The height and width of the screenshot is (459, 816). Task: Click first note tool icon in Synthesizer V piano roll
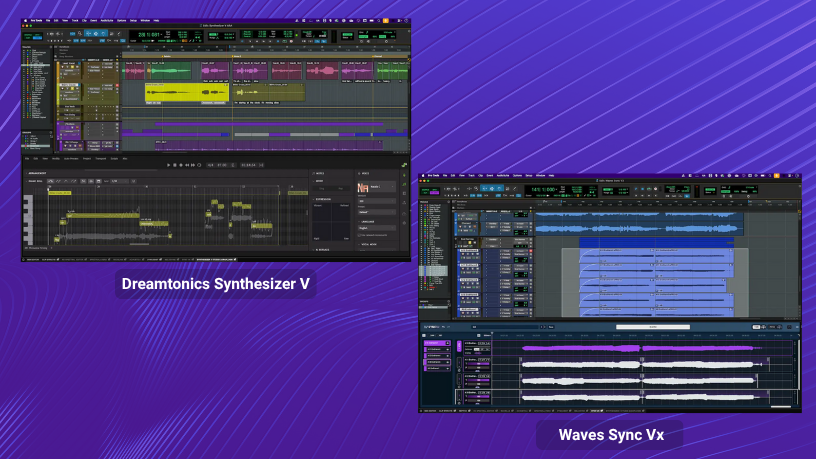[x=50, y=181]
